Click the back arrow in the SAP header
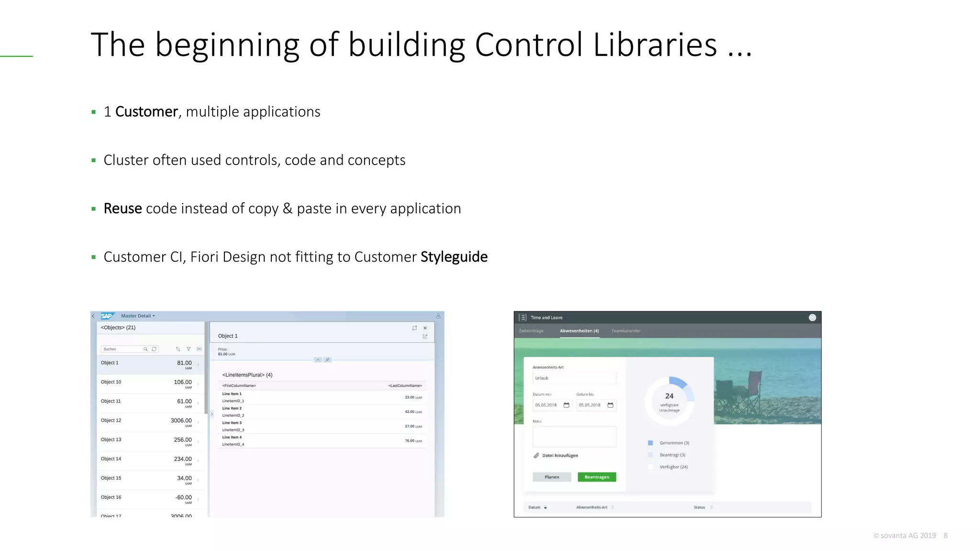980x551 pixels. tap(93, 316)
